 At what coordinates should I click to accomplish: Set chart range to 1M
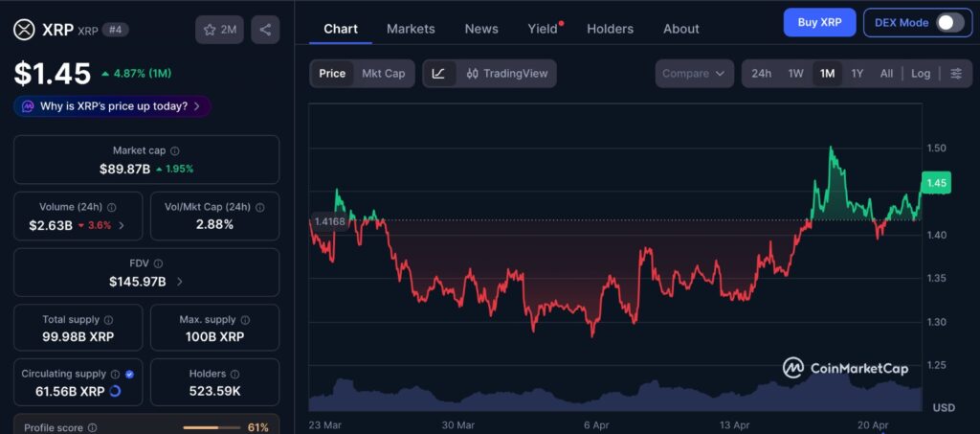(827, 73)
